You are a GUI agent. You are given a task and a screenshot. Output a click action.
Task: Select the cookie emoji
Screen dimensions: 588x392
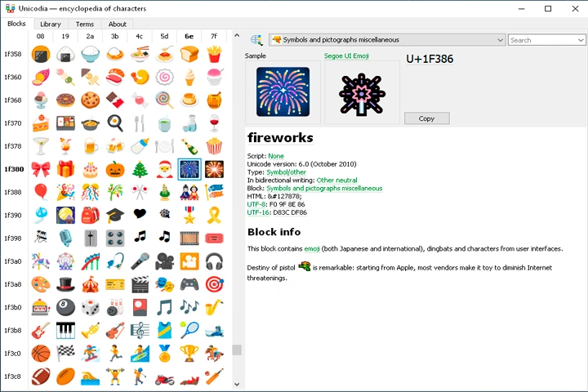tap(91, 100)
